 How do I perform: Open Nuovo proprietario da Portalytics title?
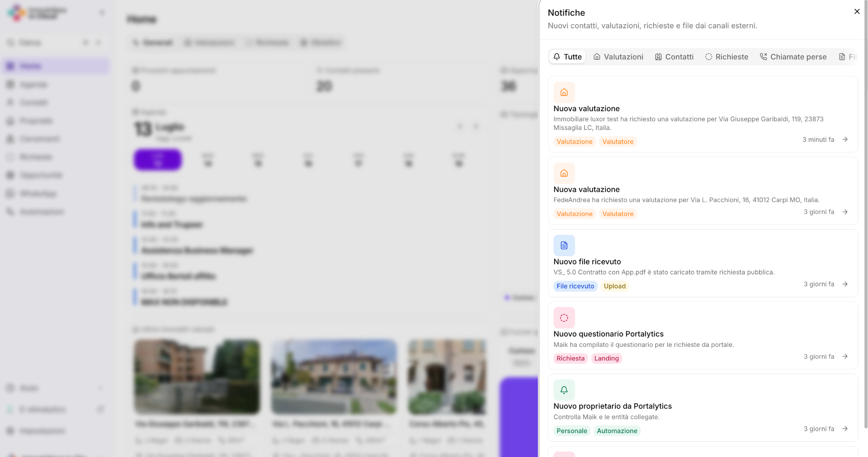(612, 406)
